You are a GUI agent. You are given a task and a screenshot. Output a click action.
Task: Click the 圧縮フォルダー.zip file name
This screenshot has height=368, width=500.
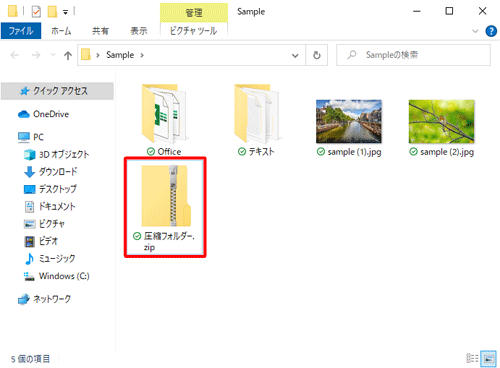[x=169, y=241]
